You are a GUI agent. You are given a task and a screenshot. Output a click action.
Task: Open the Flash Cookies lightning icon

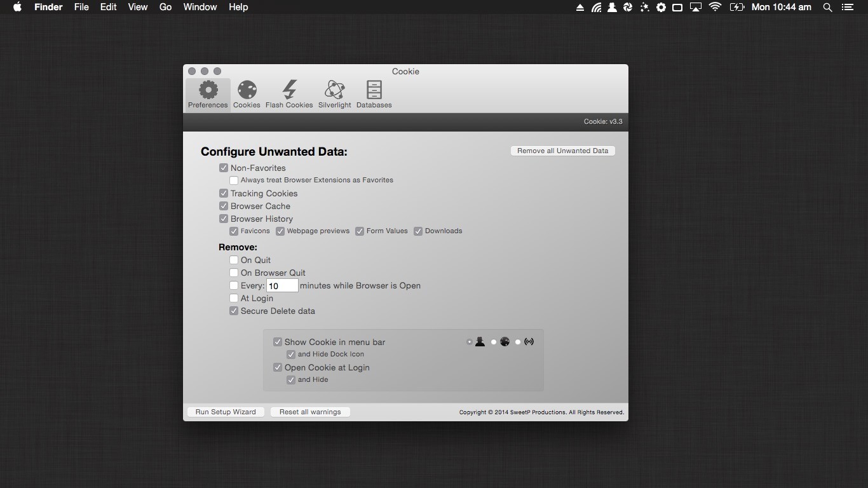289,94
